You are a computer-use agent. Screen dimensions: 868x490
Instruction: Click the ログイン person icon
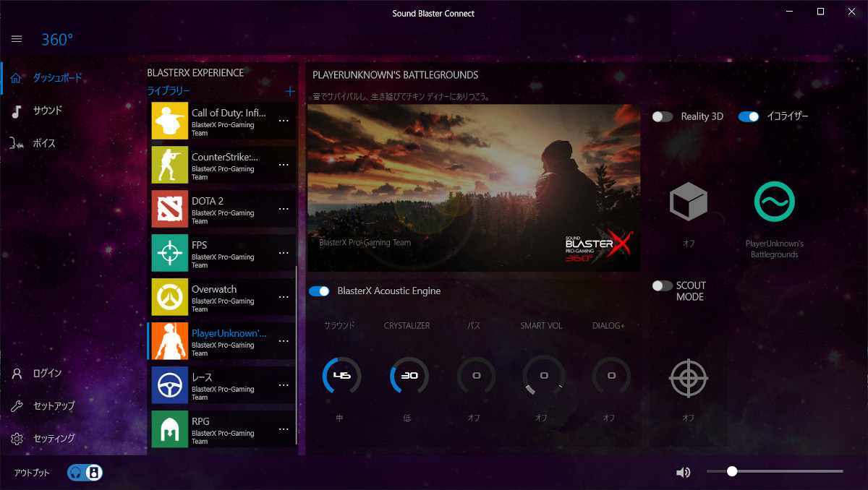(17, 373)
